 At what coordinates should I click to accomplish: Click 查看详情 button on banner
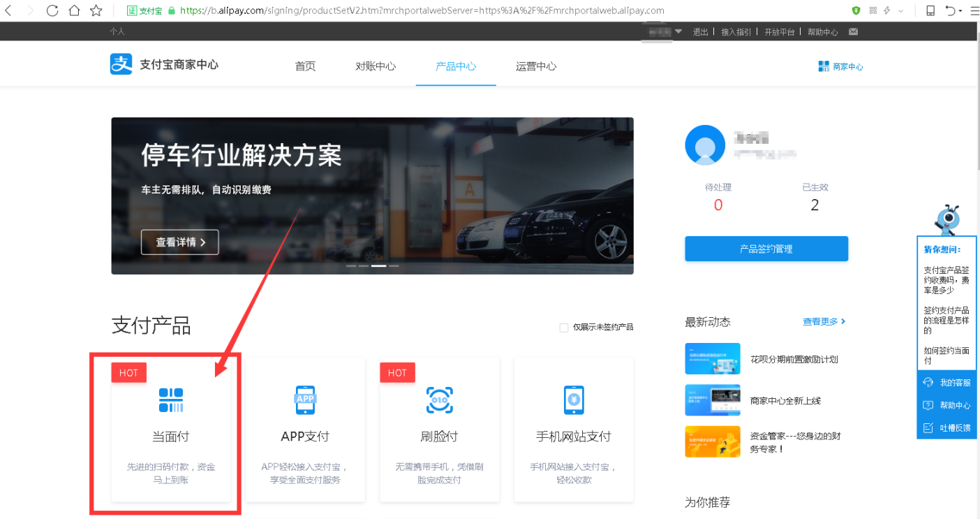pos(179,242)
